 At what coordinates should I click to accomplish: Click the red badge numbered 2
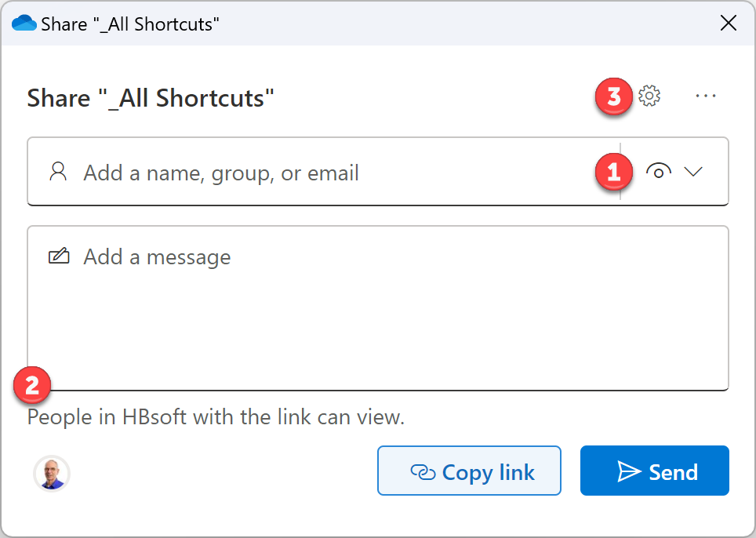coord(32,385)
